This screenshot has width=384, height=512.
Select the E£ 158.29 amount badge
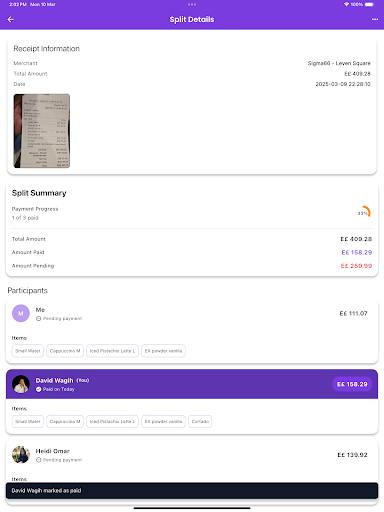[352, 384]
